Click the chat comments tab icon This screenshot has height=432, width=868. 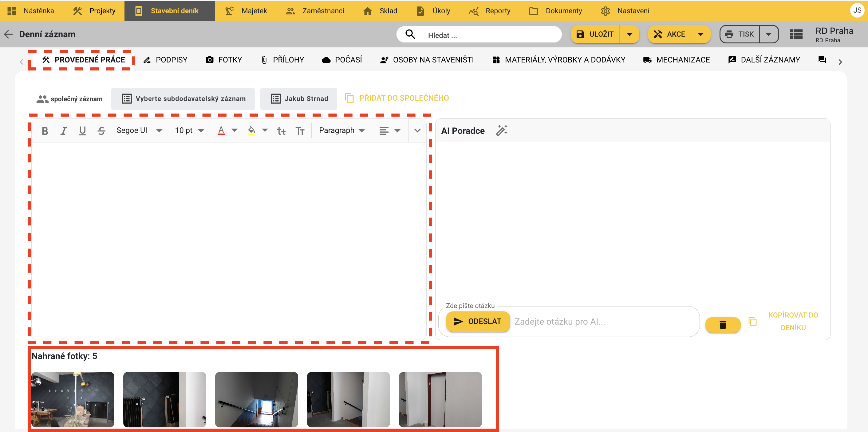point(822,60)
